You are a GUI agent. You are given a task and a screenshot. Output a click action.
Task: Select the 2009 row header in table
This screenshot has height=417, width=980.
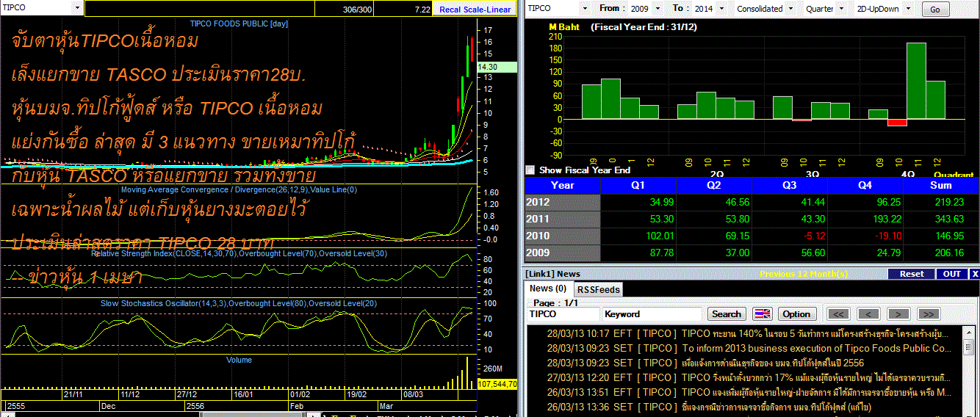(x=562, y=253)
